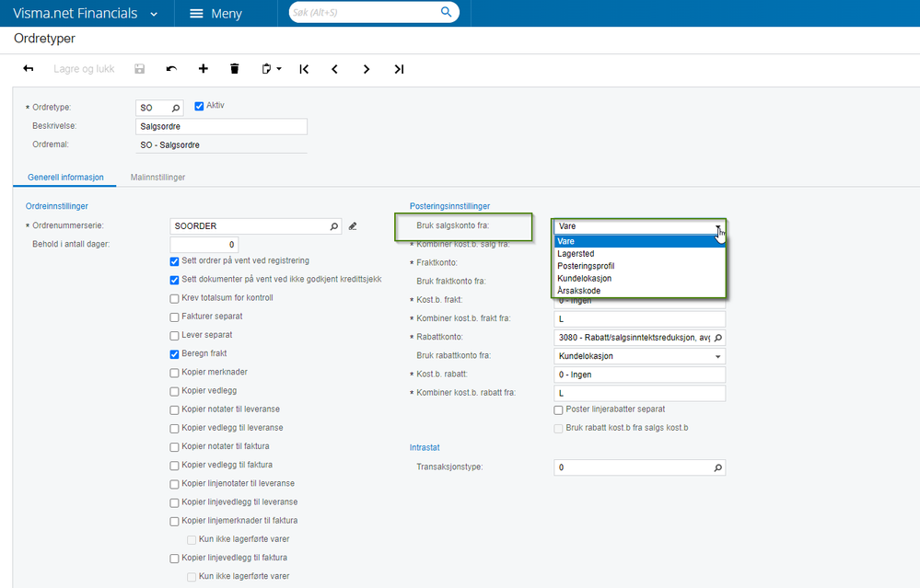This screenshot has height=588, width=920.
Task: Click the undo icon in toolbar
Action: tap(171, 69)
